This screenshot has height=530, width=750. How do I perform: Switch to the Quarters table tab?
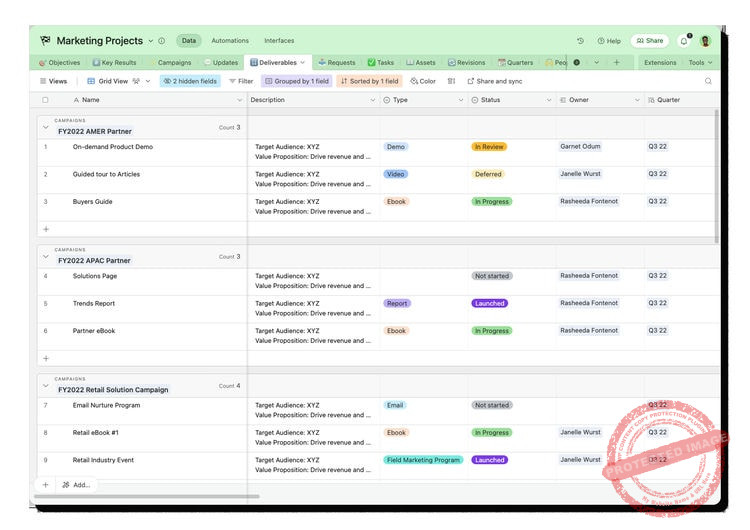515,63
